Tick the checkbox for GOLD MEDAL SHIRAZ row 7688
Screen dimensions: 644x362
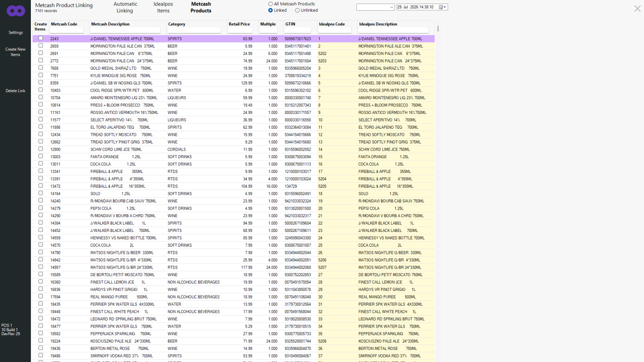(41, 68)
